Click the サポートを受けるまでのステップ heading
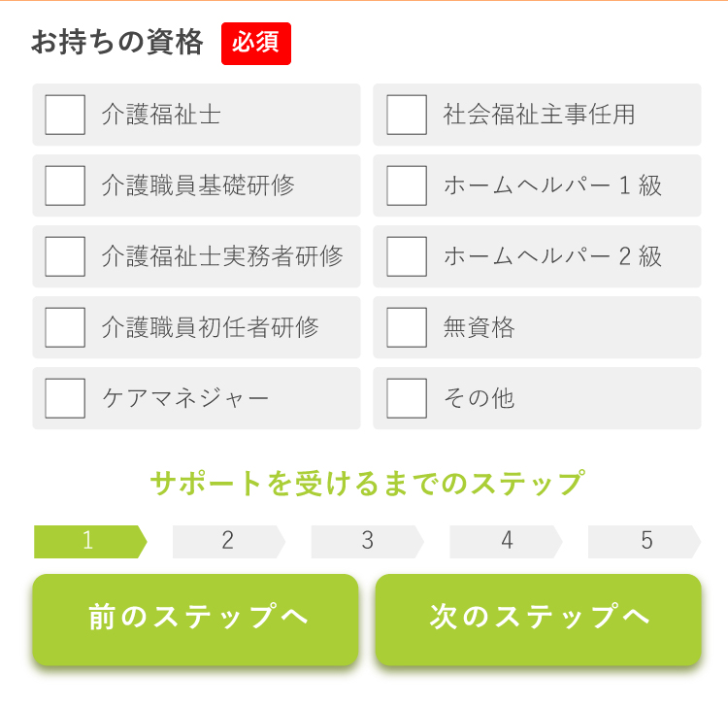Screen dimensions: 728x706 [367, 483]
